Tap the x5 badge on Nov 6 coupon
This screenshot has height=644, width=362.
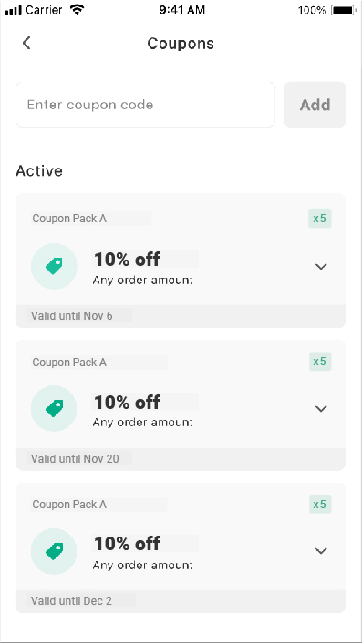click(320, 218)
